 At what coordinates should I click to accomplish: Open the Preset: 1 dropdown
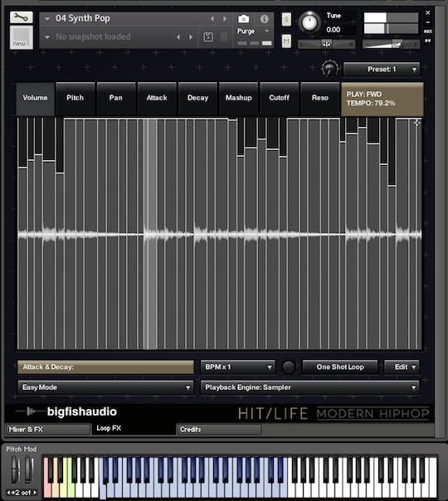(x=382, y=70)
